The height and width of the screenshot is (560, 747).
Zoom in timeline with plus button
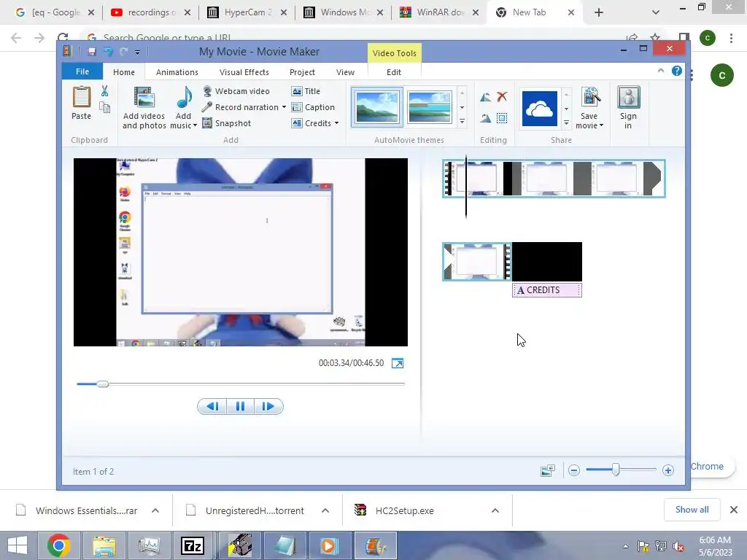point(668,470)
